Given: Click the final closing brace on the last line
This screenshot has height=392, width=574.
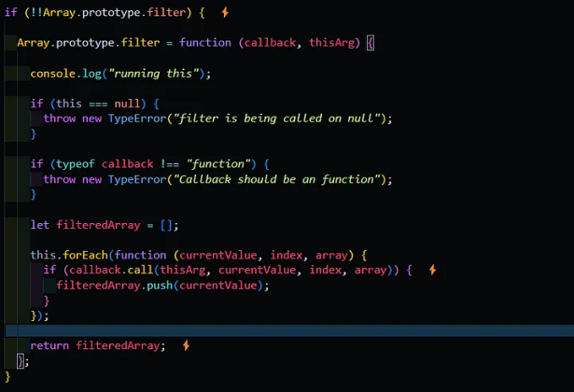Looking at the screenshot, I should (8, 376).
